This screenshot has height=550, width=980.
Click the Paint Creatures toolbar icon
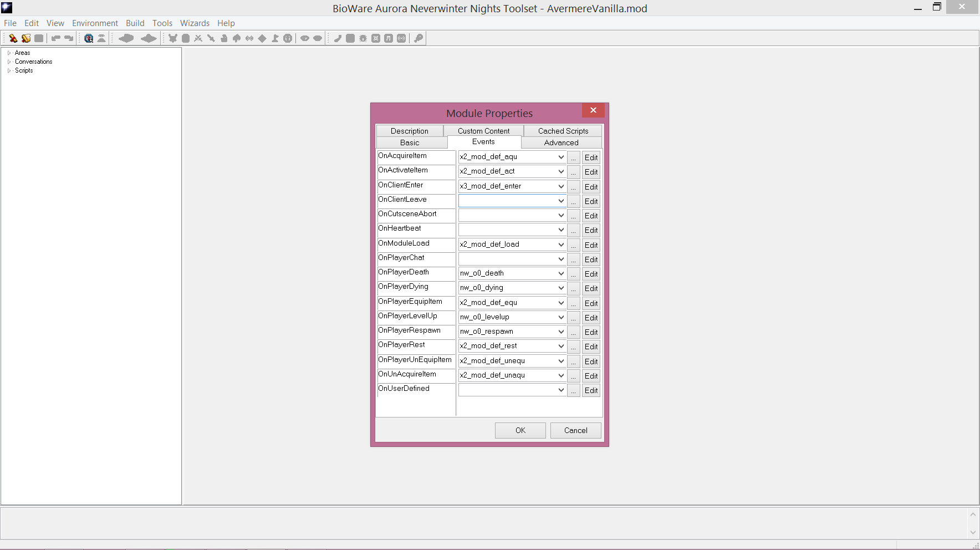[173, 38]
